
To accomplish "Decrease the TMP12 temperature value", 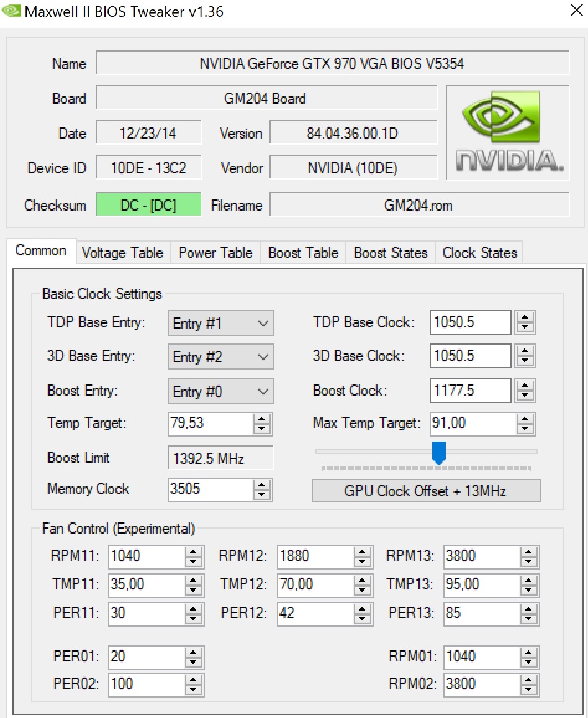I will point(362,590).
